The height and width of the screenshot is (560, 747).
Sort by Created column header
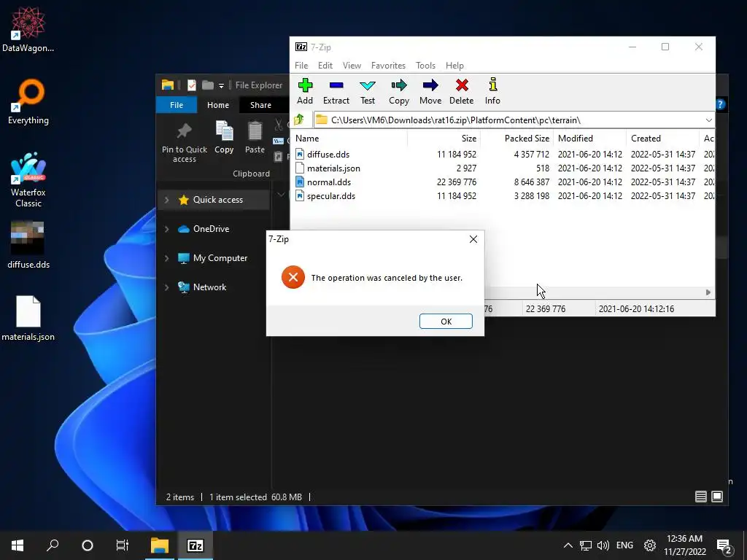pos(662,138)
